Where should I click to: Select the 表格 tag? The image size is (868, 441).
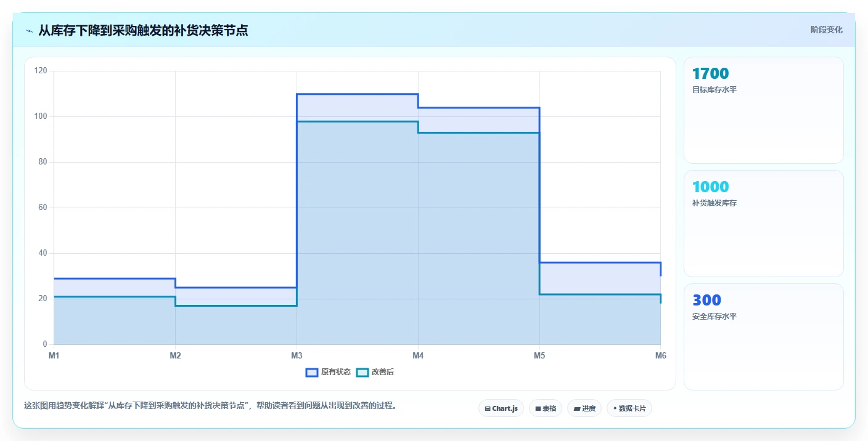[x=546, y=408]
